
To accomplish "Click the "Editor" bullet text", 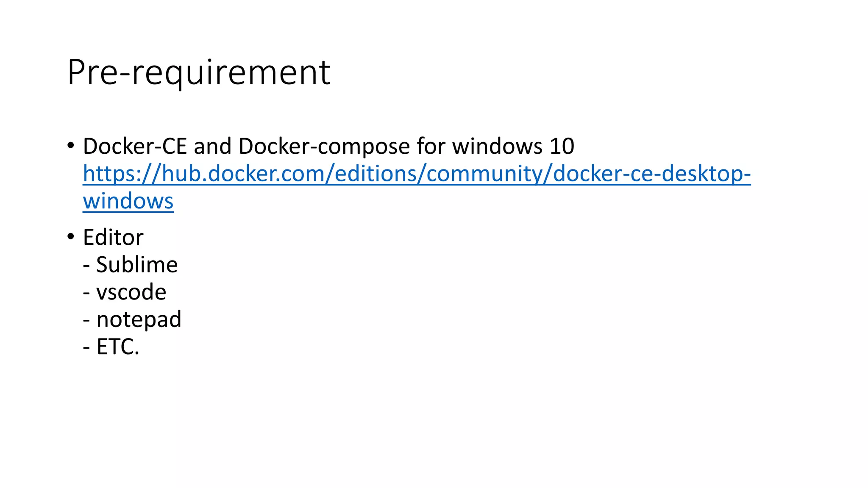I will (x=113, y=237).
